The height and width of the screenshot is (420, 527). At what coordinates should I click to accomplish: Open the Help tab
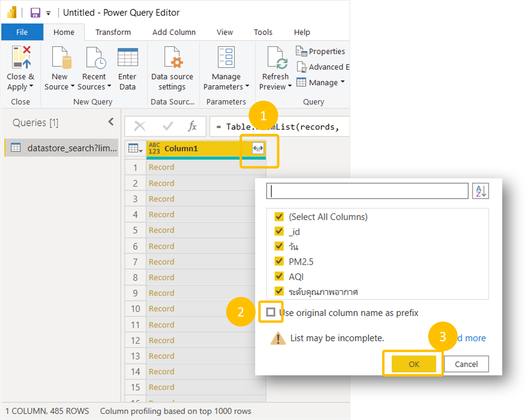[x=302, y=32]
